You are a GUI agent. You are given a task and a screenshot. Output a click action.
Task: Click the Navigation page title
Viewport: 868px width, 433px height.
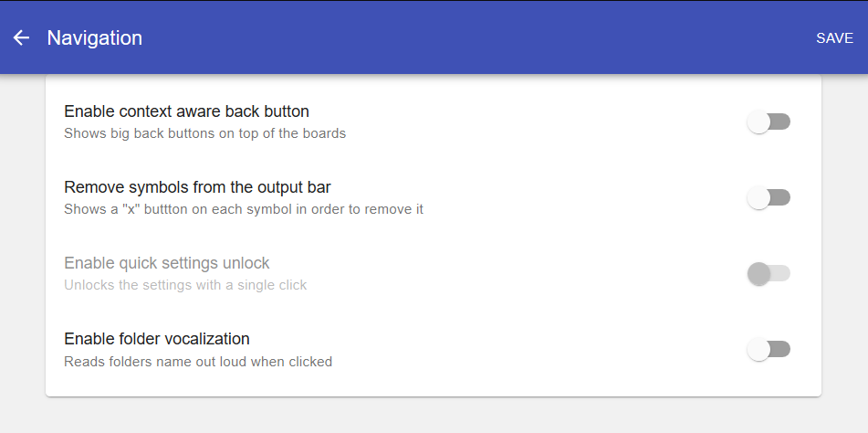(x=95, y=37)
